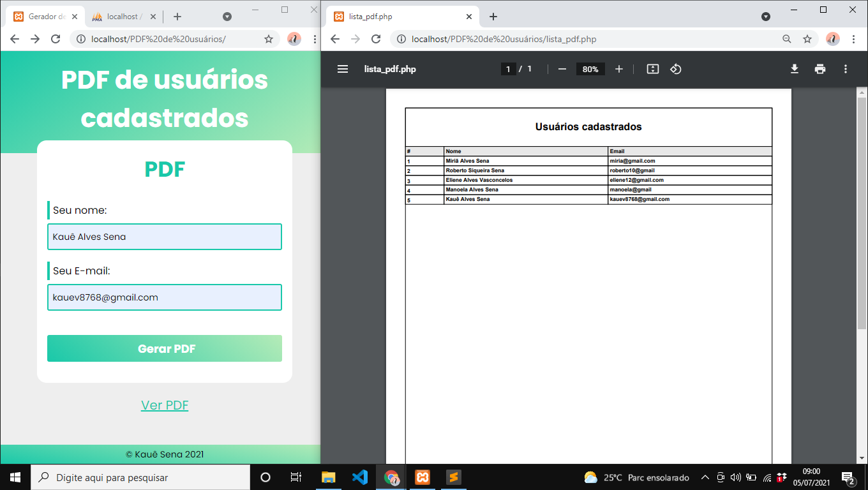868x490 pixels.
Task: Open the PDF viewer three-dot options menu
Action: 845,69
